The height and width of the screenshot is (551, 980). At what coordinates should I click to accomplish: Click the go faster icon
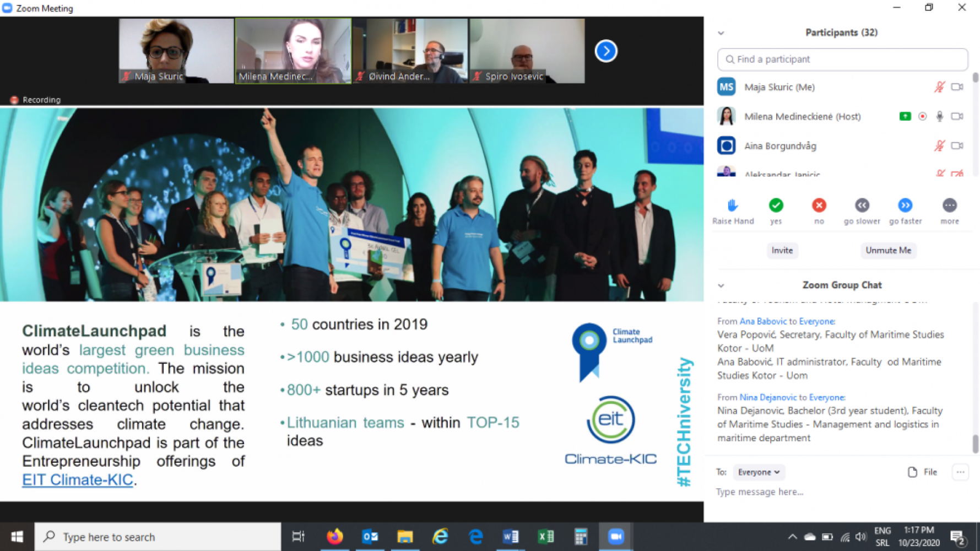(905, 206)
